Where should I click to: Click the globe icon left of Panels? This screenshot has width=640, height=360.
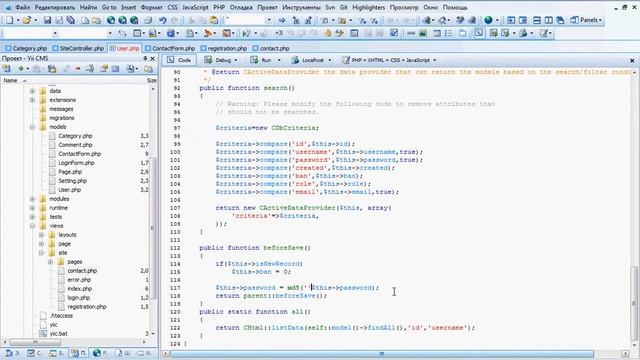[x=488, y=20]
